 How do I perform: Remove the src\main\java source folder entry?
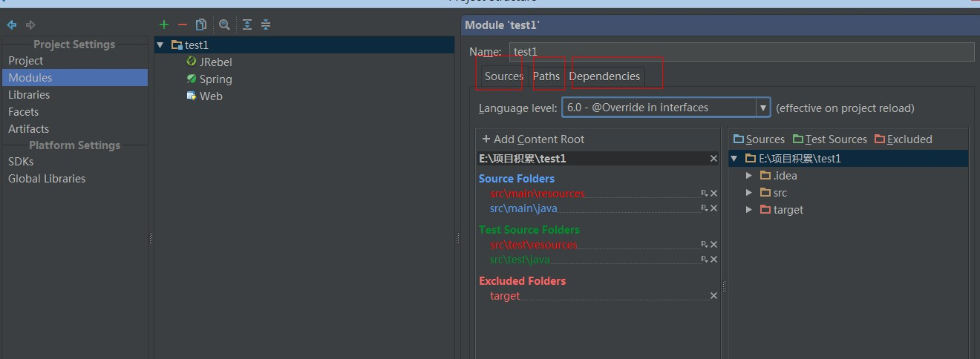coord(713,208)
